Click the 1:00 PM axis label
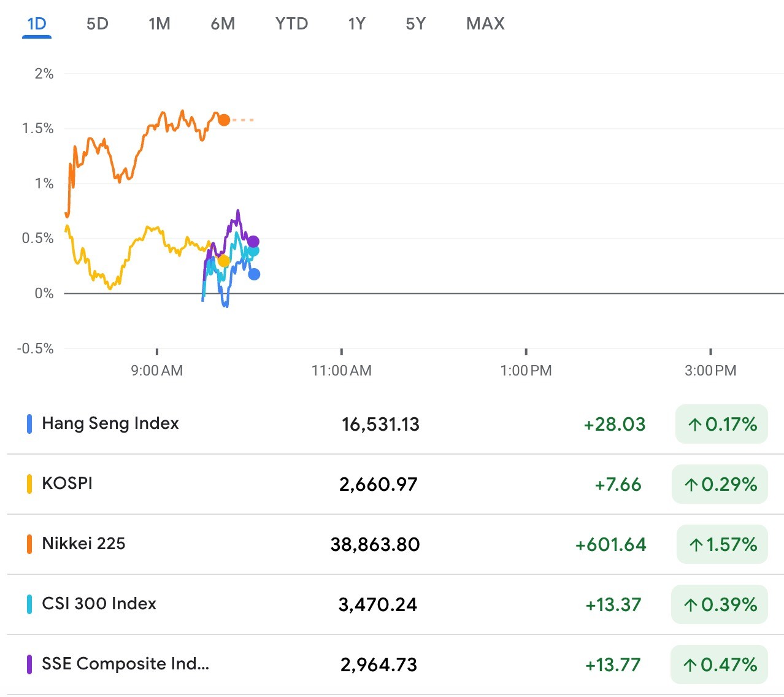Screen dimensions: 784x697 tap(526, 371)
